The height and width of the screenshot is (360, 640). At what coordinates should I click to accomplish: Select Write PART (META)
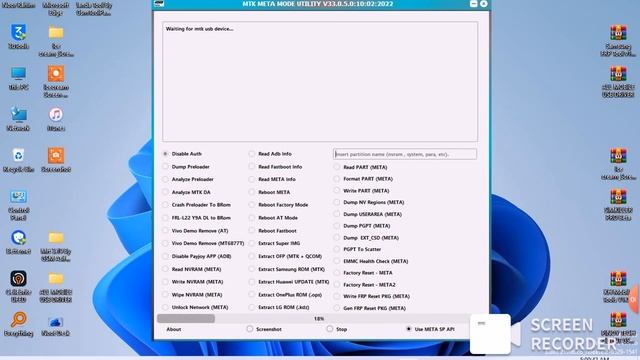tap(362, 191)
